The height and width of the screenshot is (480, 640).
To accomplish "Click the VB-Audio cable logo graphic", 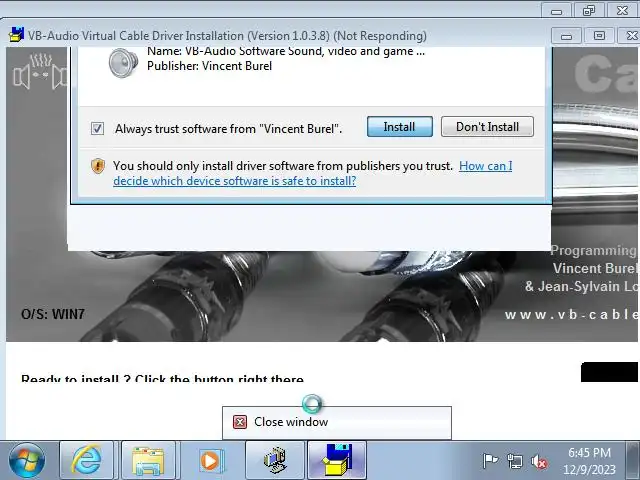I will [40, 72].
